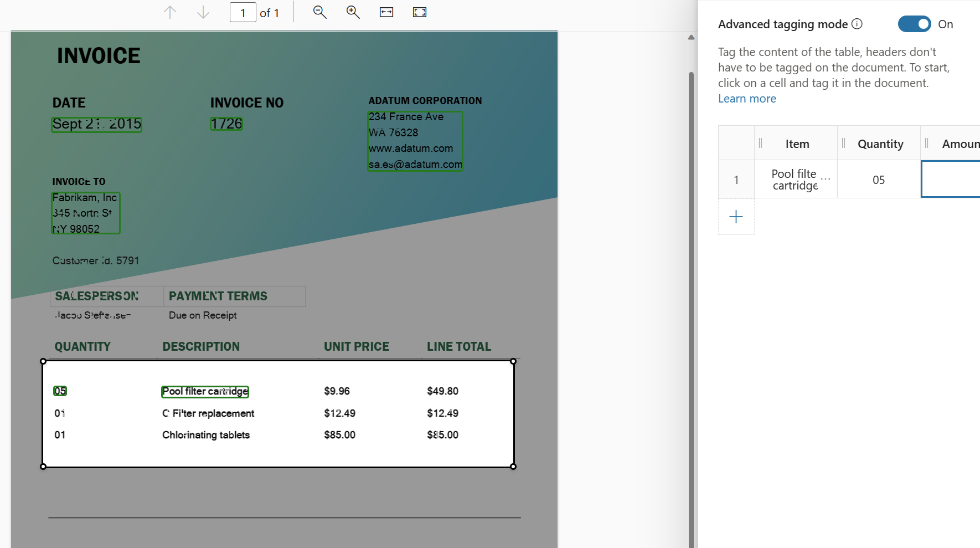The height and width of the screenshot is (548, 980).
Task: Click the tagged date Sept 21, 2015
Action: tap(97, 124)
